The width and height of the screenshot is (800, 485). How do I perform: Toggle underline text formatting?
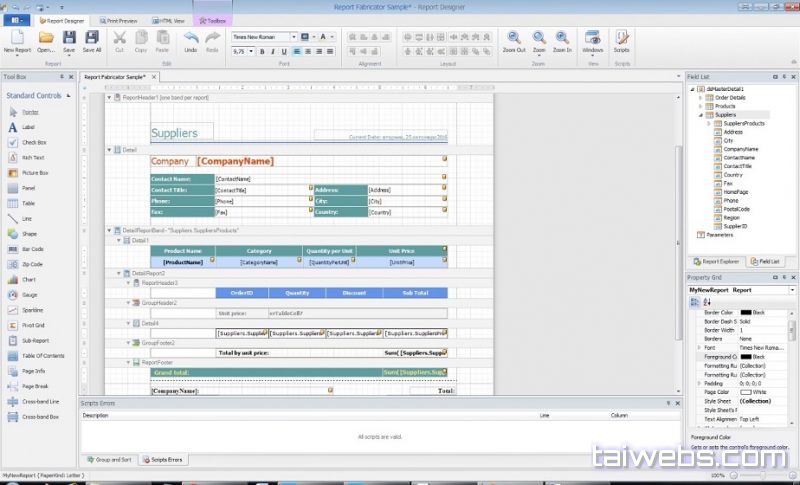(x=281, y=51)
